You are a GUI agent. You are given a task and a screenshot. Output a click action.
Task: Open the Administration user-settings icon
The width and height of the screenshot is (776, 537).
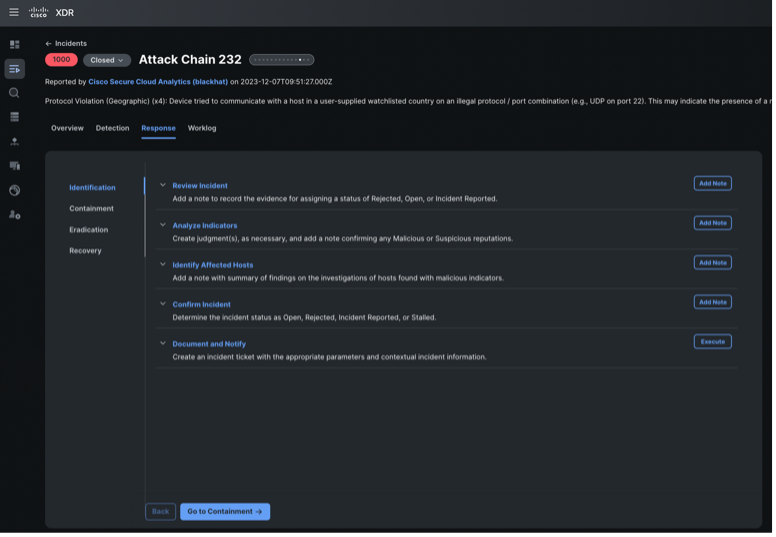point(14,215)
